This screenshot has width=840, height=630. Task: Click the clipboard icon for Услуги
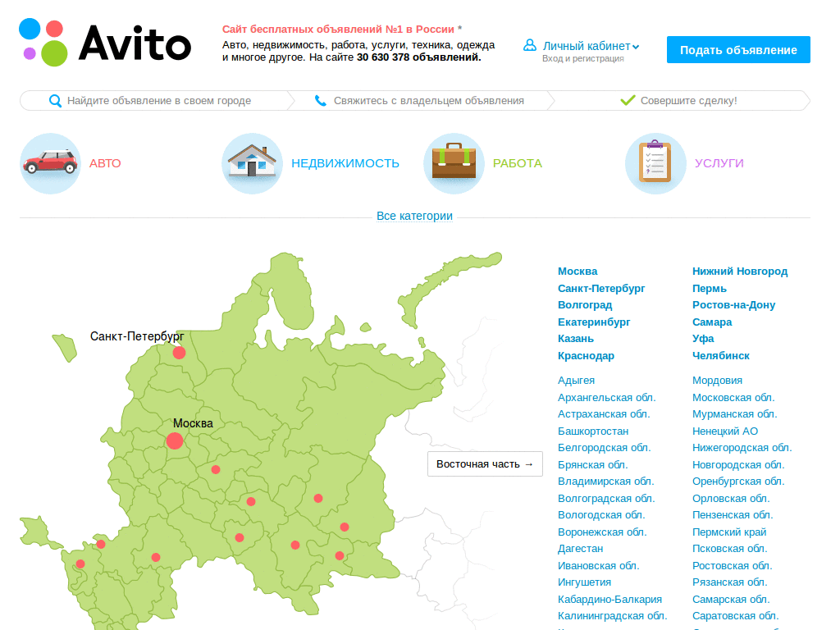[x=655, y=162]
